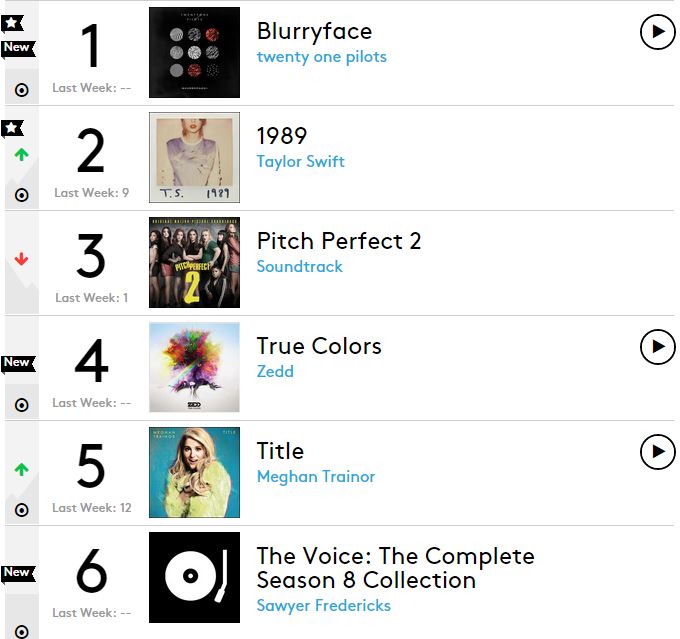Click the target circle icon for 1989
The width and height of the screenshot is (680, 639).
pos(21,195)
